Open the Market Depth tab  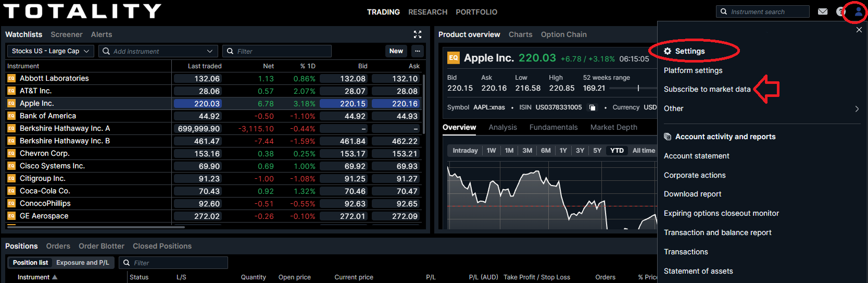pos(613,127)
